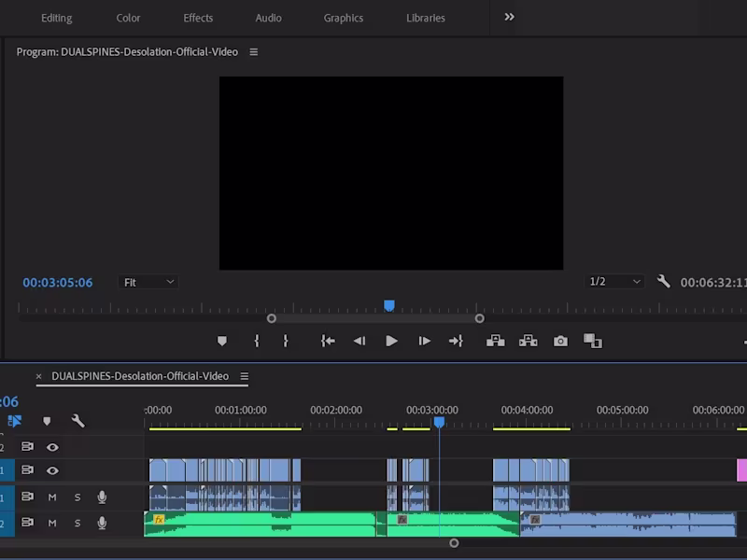Select the Voice-over Record microphone on track A1

(x=101, y=497)
